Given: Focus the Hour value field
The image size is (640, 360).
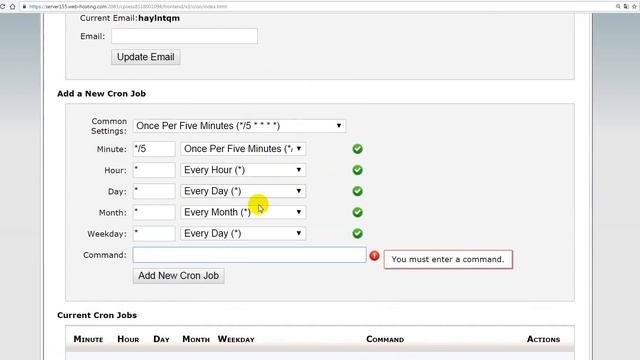Looking at the screenshot, I should [154, 170].
